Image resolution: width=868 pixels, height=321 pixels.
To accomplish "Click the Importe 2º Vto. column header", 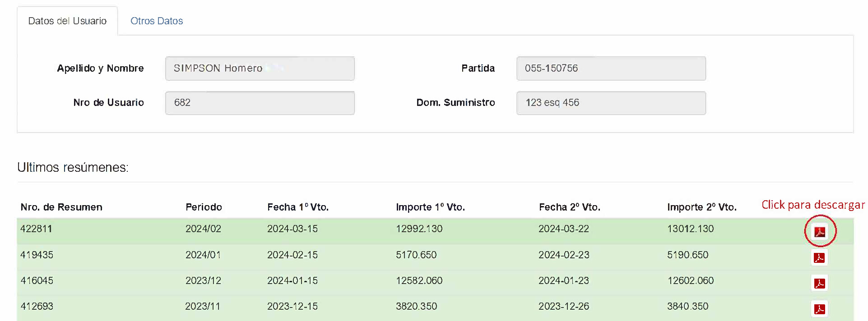I will point(701,207).
